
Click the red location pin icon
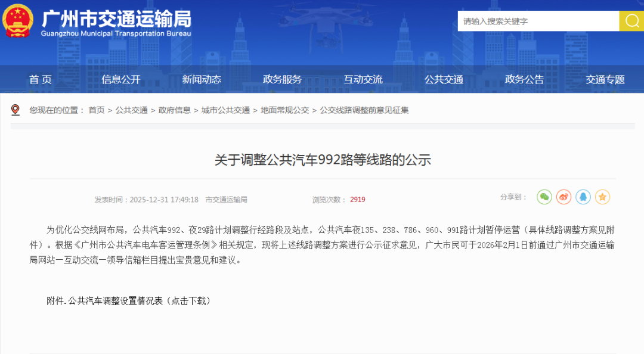16,110
